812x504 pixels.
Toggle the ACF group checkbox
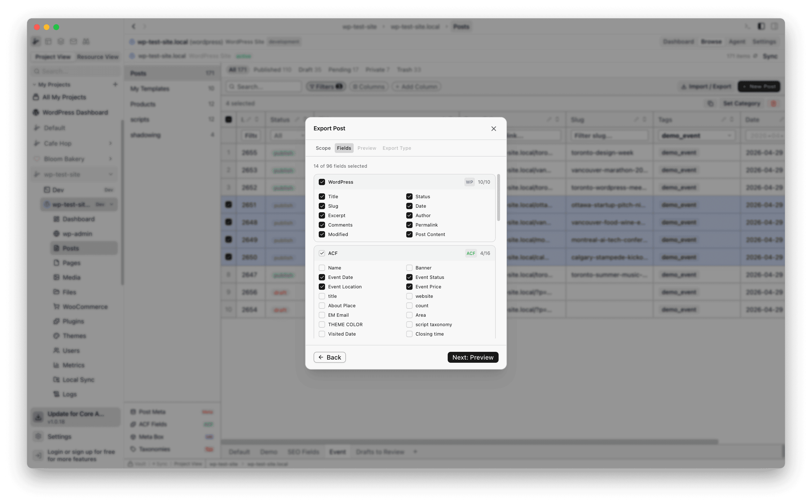tap(322, 253)
